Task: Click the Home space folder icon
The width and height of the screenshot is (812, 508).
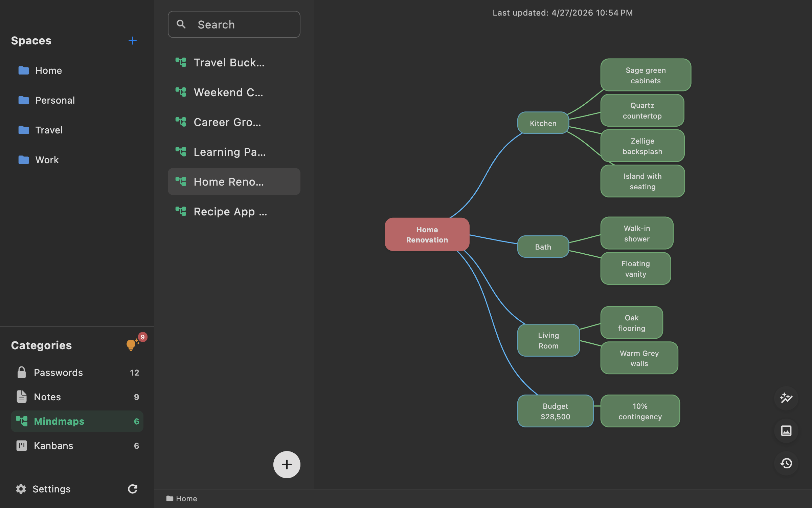Action: click(x=23, y=70)
